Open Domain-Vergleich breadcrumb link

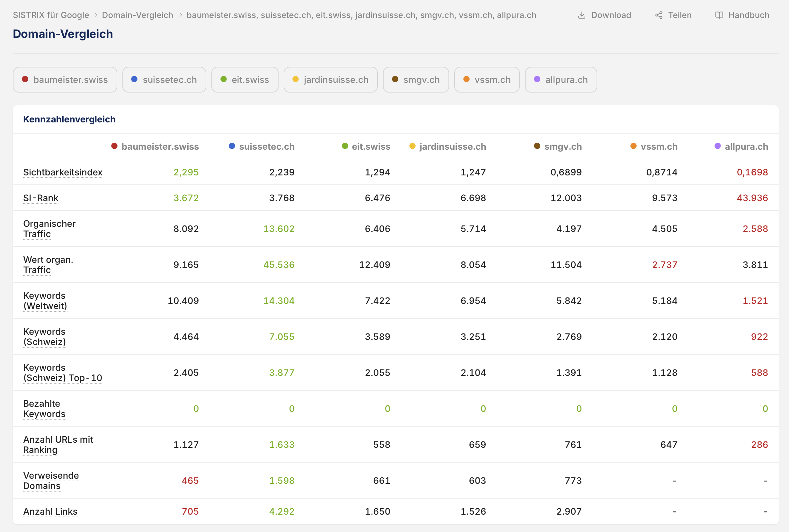tap(137, 15)
